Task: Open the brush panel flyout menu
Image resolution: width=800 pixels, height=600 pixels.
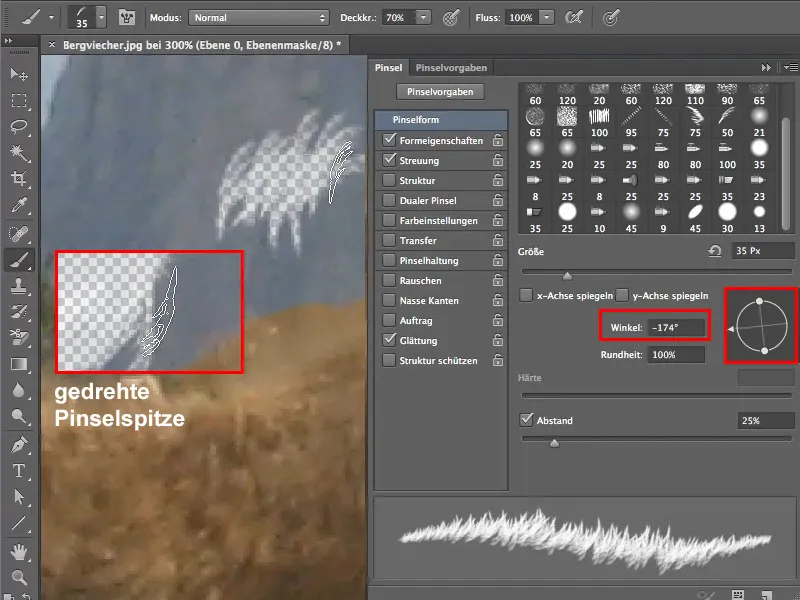Action: point(790,67)
